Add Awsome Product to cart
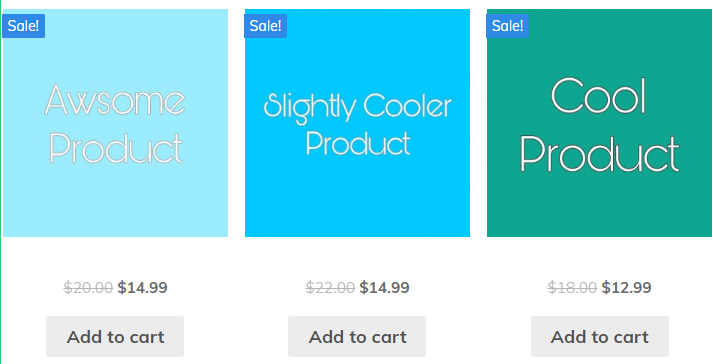This screenshot has height=364, width=713. click(x=115, y=337)
